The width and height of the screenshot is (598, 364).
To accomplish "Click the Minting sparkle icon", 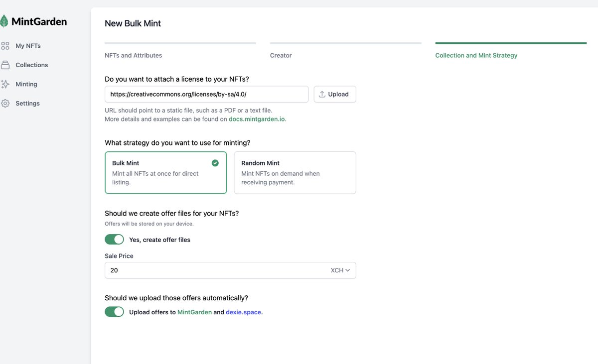I will tap(5, 84).
